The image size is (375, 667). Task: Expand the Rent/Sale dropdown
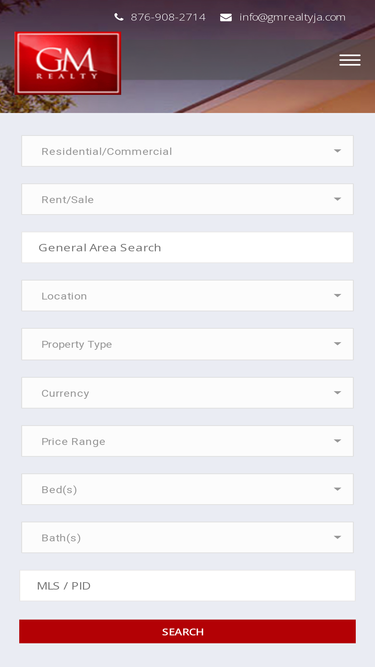(188, 199)
